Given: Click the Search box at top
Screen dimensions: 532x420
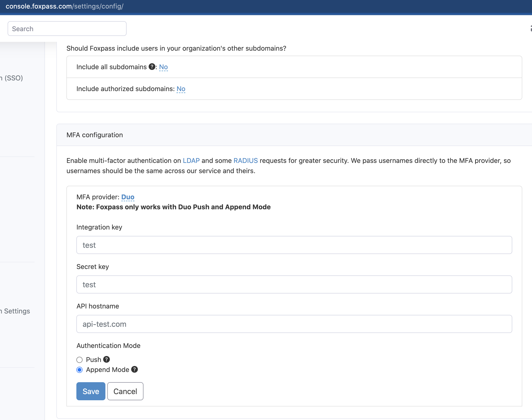Looking at the screenshot, I should pos(67,29).
